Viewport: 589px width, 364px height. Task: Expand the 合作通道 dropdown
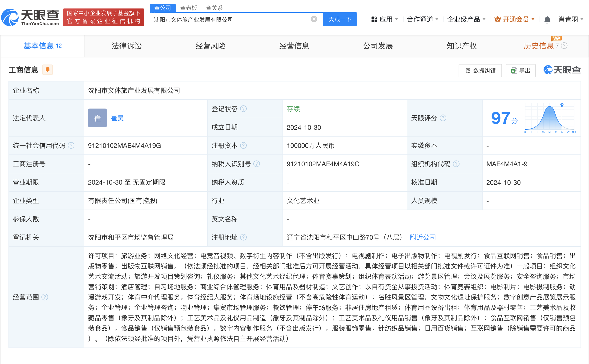point(422,19)
